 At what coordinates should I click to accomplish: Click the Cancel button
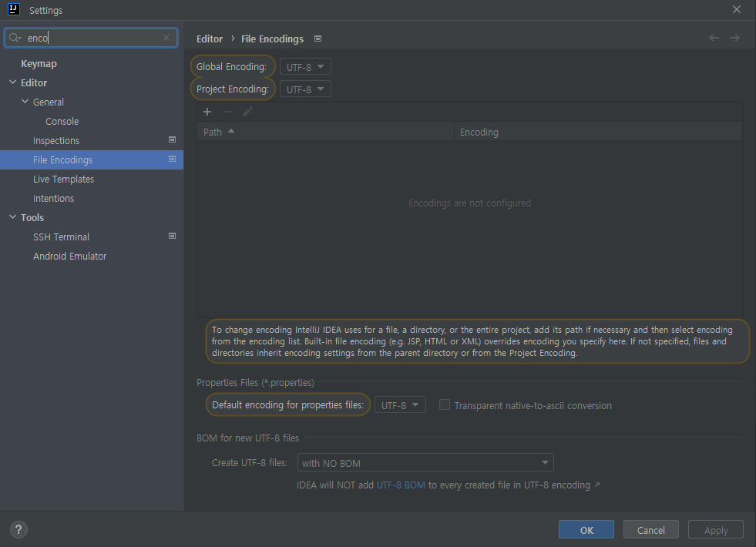[651, 529]
